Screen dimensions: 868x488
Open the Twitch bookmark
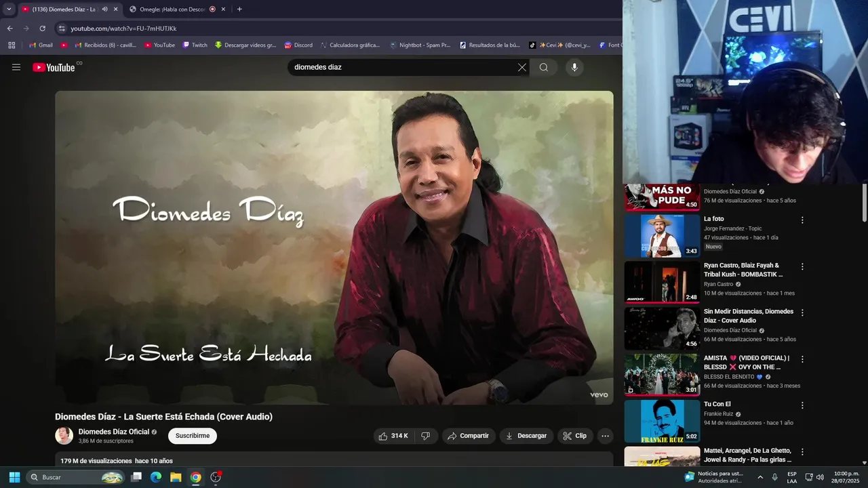tap(195, 45)
